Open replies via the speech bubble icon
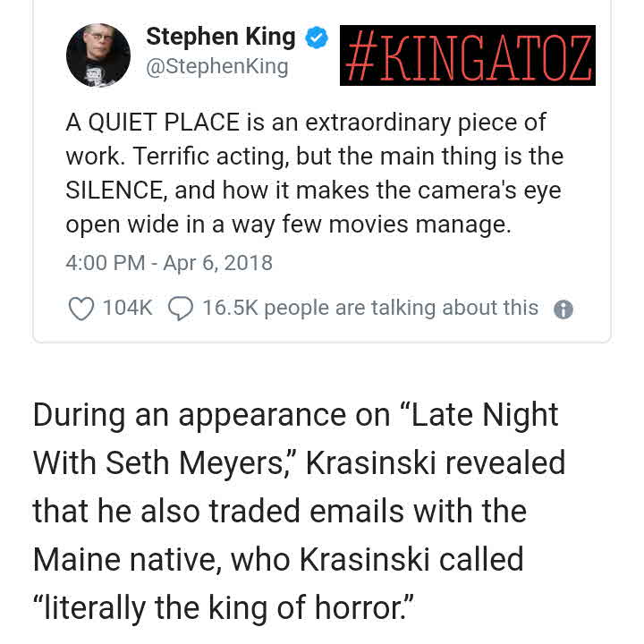The width and height of the screenshot is (644, 644). [x=181, y=309]
